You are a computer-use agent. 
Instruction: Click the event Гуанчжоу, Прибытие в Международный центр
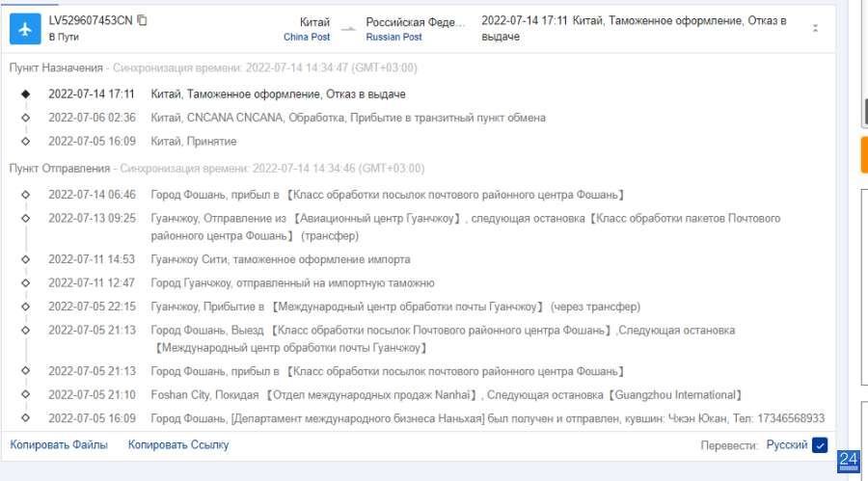coord(395,307)
